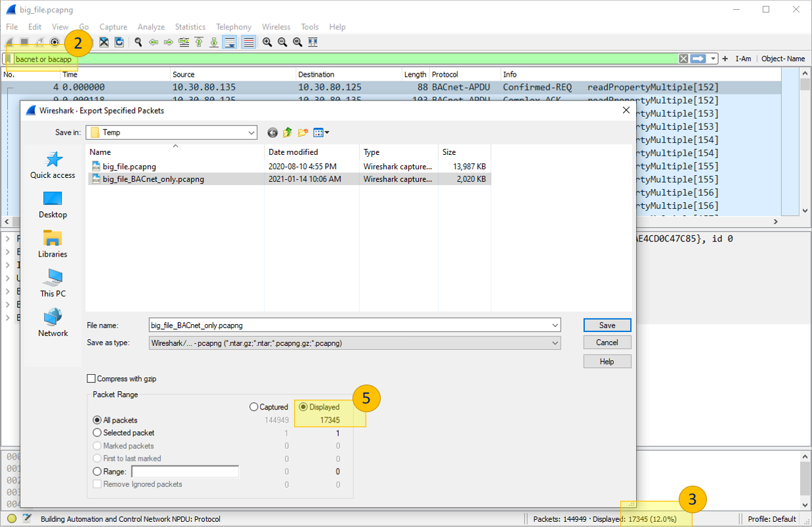Click the go to first packet icon

click(x=199, y=42)
